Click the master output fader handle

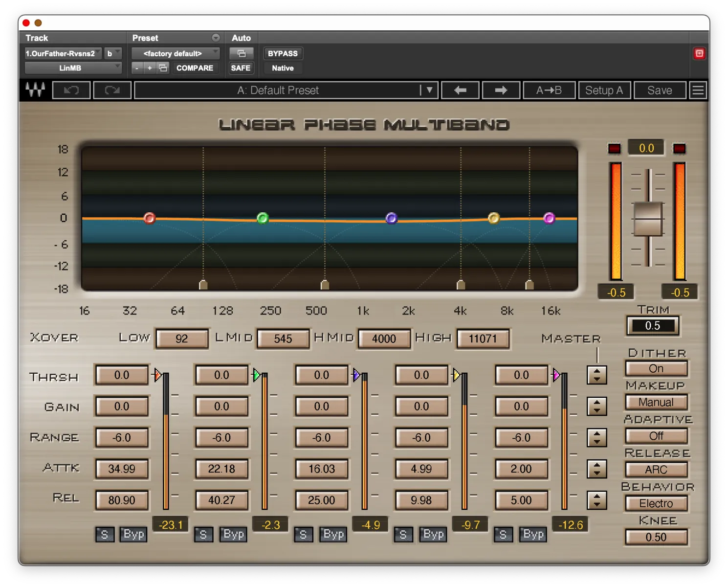(x=647, y=220)
